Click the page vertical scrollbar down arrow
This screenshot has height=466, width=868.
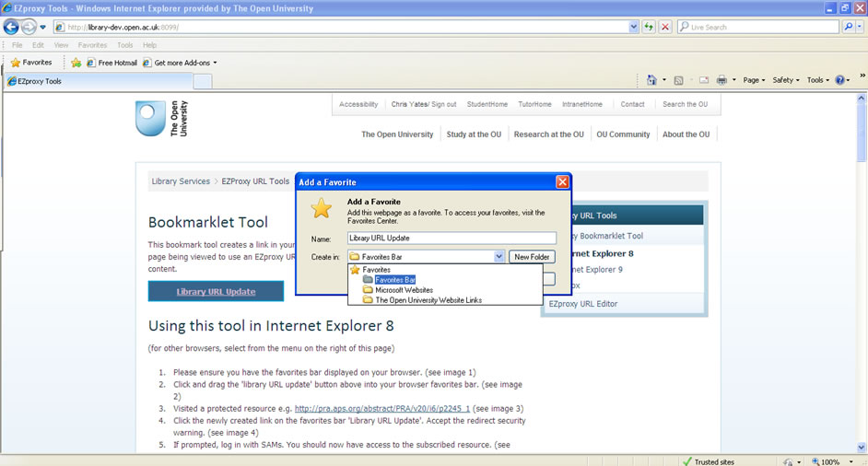point(862,448)
